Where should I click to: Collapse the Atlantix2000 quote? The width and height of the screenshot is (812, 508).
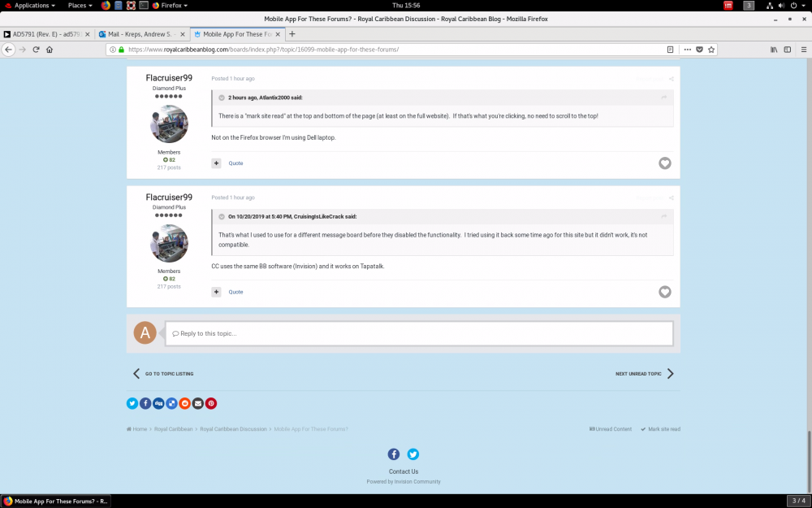(x=222, y=98)
